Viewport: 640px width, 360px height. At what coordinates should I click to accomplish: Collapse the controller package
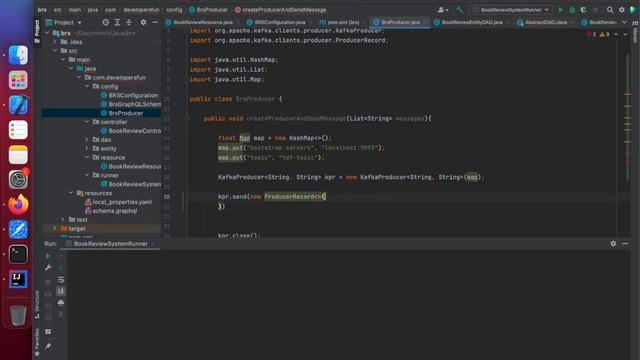[87, 122]
